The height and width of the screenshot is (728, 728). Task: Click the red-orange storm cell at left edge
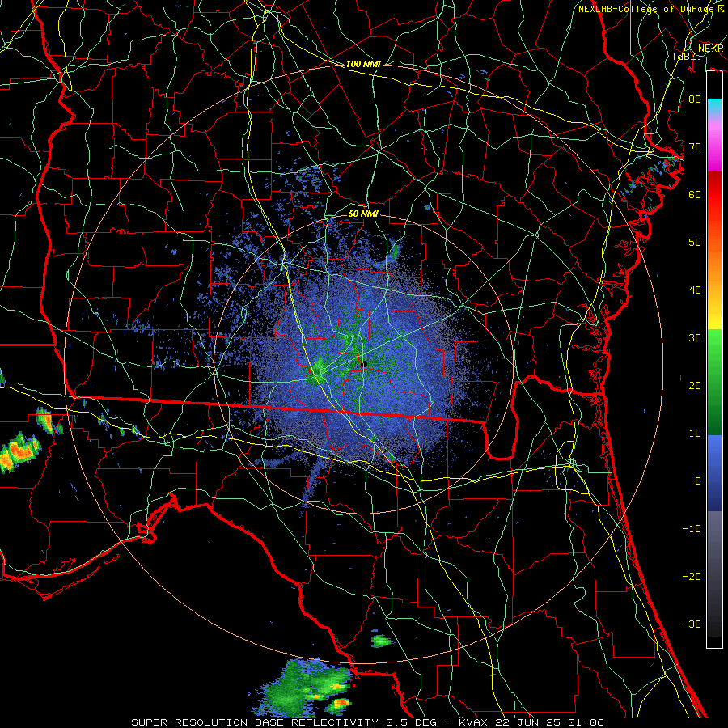pos(19,453)
